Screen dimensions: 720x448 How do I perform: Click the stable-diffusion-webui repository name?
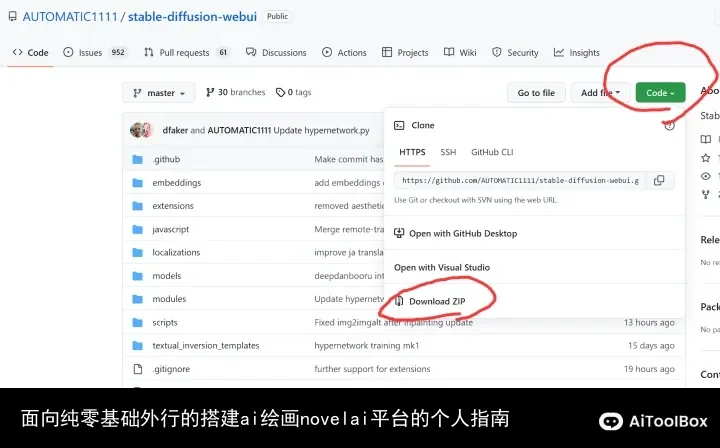[192, 17]
